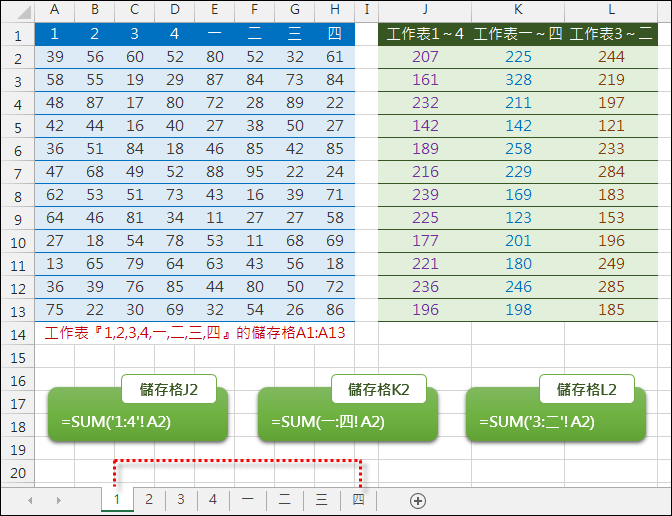The width and height of the screenshot is (672, 516).
Task: Click header cell 工作表1～4
Action: pyautogui.click(x=425, y=34)
